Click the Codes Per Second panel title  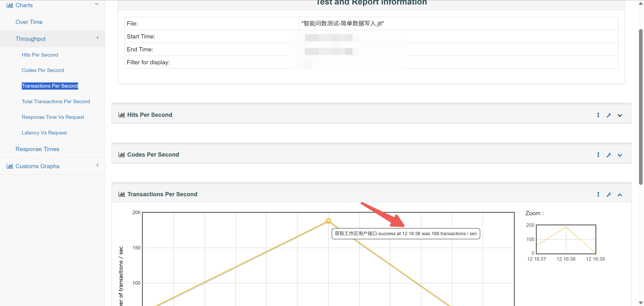[x=153, y=155]
